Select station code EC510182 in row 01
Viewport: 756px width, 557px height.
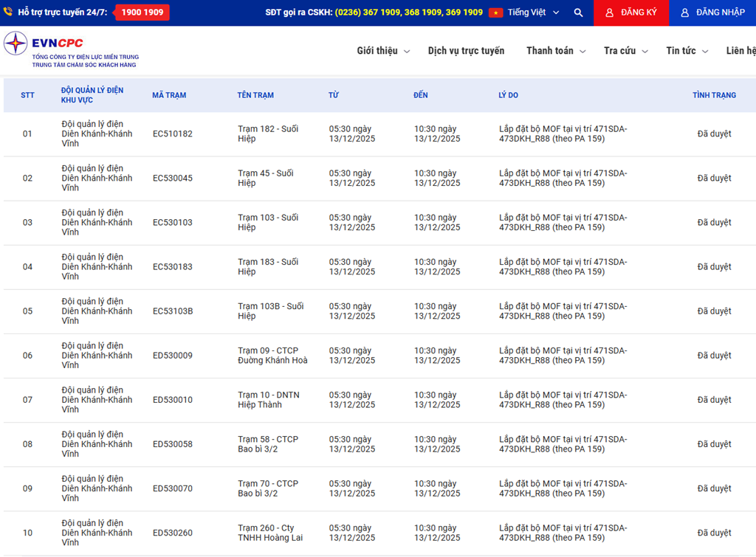click(173, 134)
